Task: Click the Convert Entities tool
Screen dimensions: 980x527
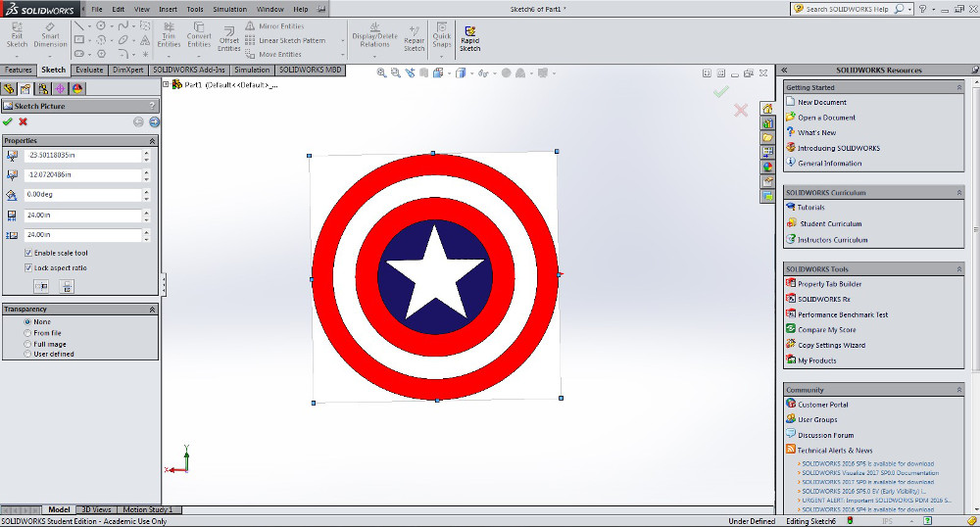Action: [x=199, y=35]
